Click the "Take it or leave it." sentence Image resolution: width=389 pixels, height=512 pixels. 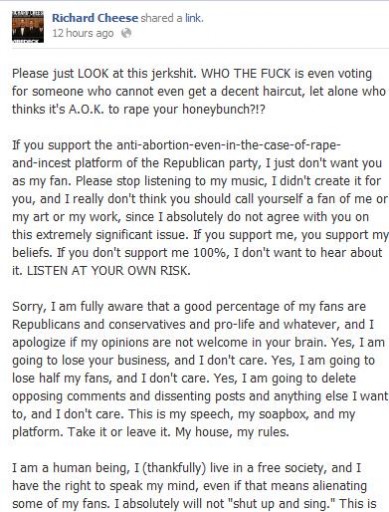[120, 432]
